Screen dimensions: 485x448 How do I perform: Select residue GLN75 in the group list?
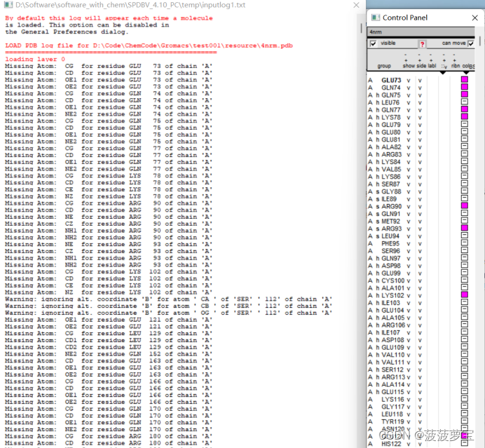point(391,95)
